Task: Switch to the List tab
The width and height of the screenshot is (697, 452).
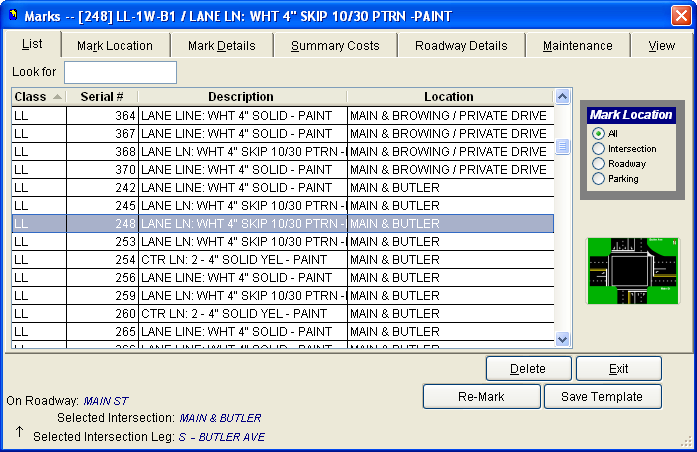Action: 32,44
